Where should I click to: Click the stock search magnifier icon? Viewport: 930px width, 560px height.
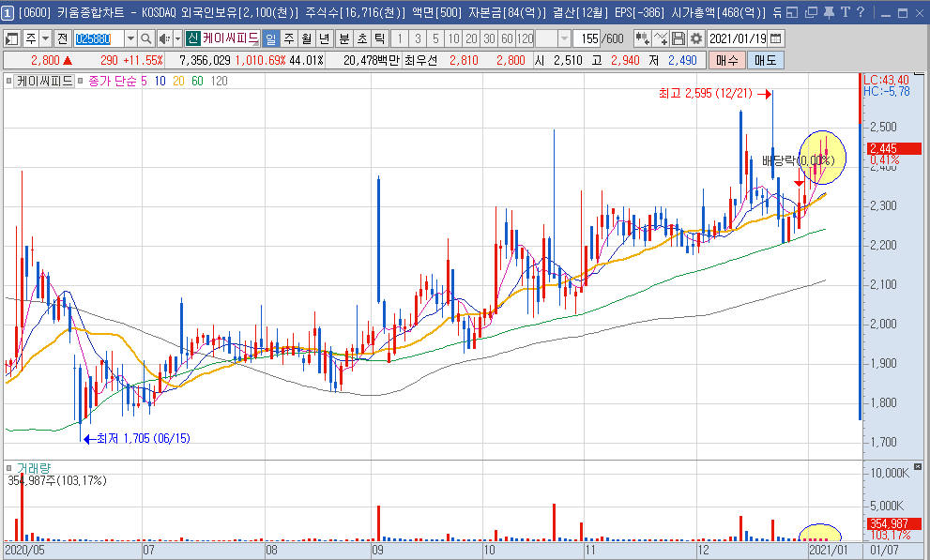click(147, 38)
